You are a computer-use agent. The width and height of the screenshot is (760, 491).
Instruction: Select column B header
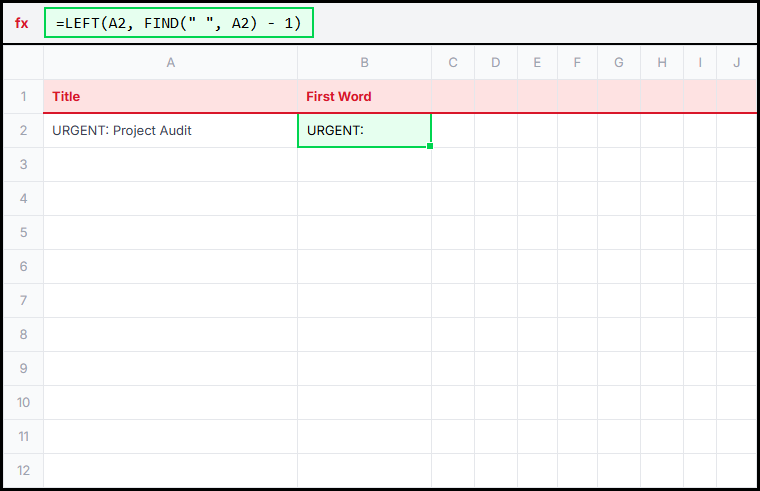(x=364, y=63)
